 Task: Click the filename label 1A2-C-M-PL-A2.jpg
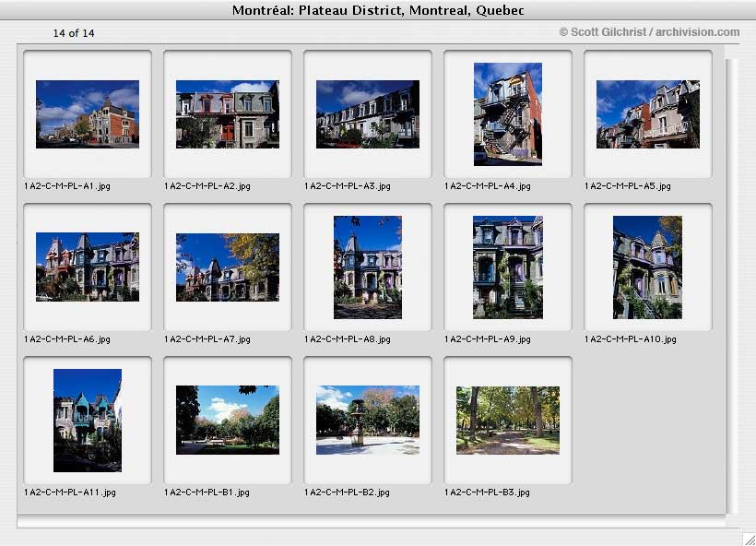click(x=207, y=186)
